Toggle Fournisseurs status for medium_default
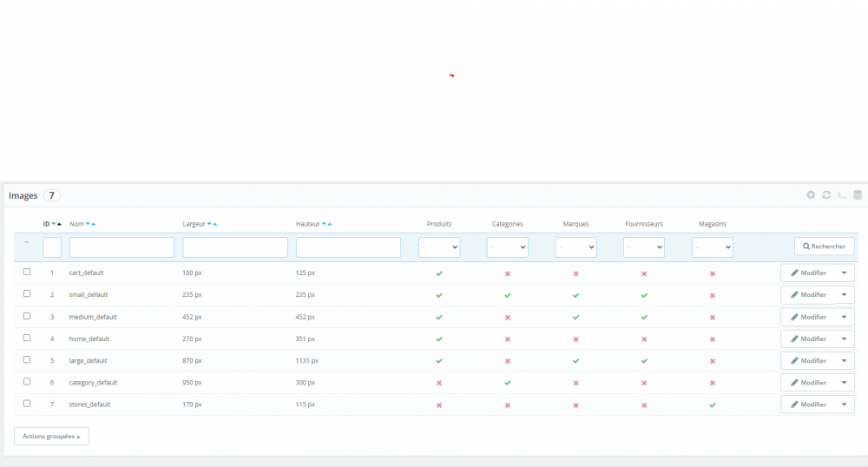Viewport: 868px width, 467px height. [x=644, y=317]
